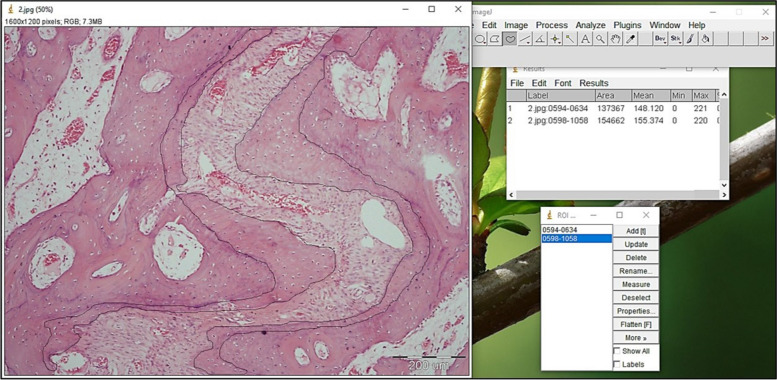Image resolution: width=777 pixels, height=380 pixels.
Task: Open Edit menu in Results window
Action: [539, 83]
